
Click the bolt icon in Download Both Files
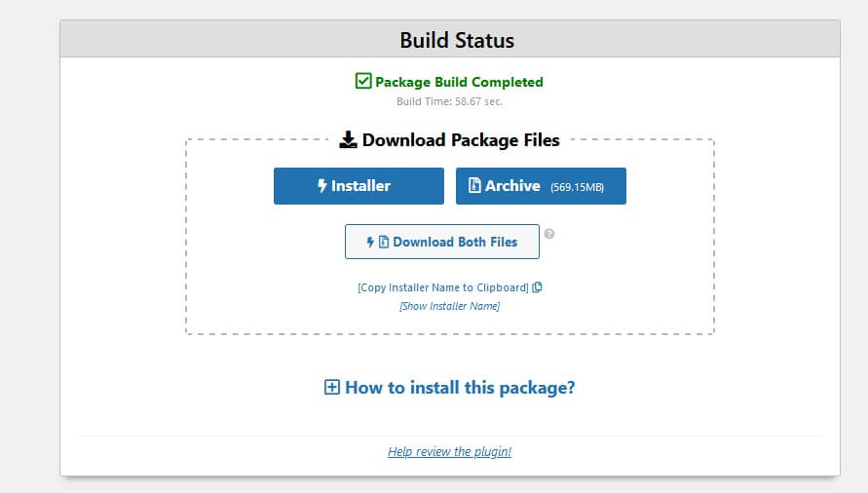370,242
